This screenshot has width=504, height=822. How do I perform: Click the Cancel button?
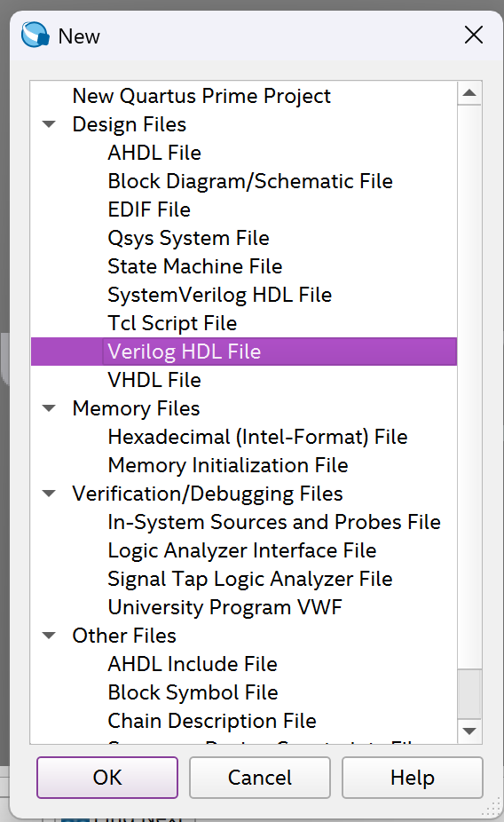pyautogui.click(x=260, y=778)
